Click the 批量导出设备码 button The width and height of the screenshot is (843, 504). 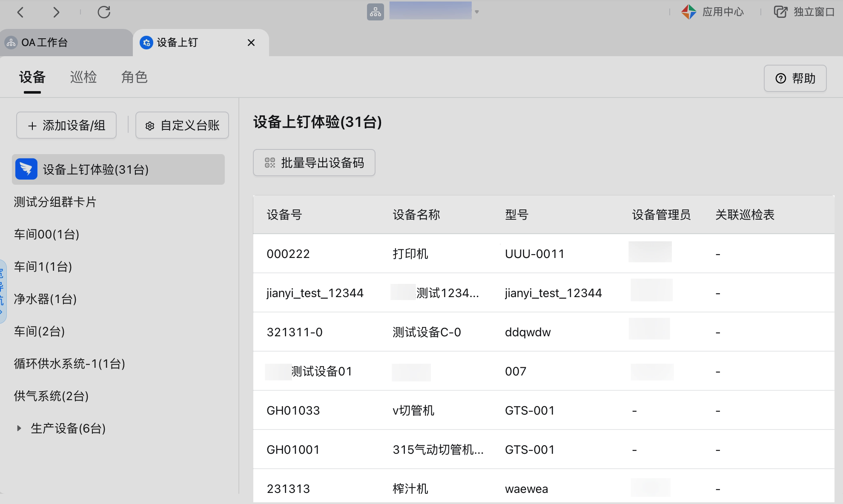314,163
